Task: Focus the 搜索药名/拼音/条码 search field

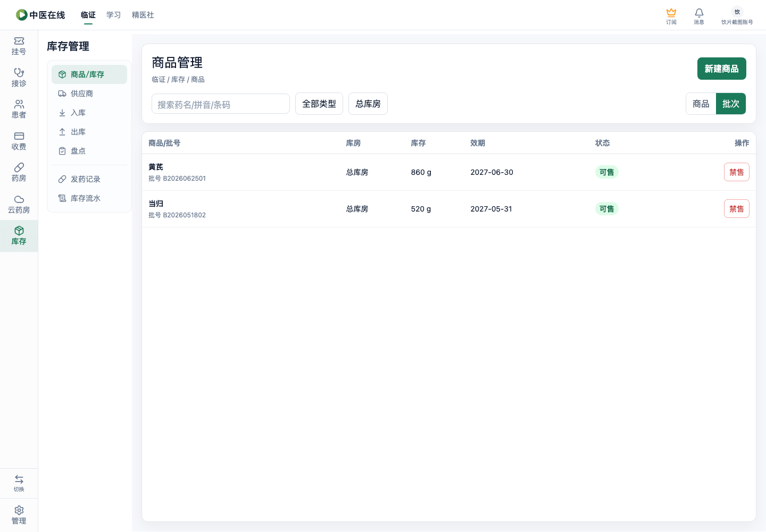Action: pos(221,104)
